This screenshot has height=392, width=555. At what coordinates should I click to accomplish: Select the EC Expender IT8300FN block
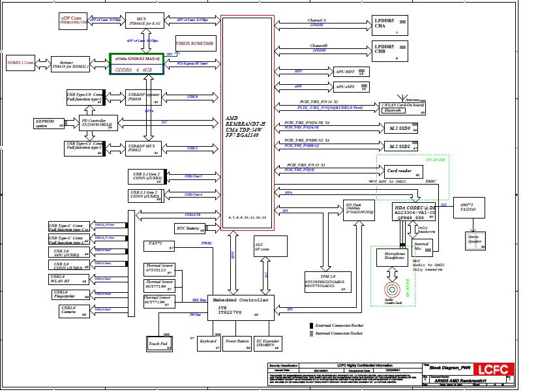pyautogui.click(x=268, y=344)
